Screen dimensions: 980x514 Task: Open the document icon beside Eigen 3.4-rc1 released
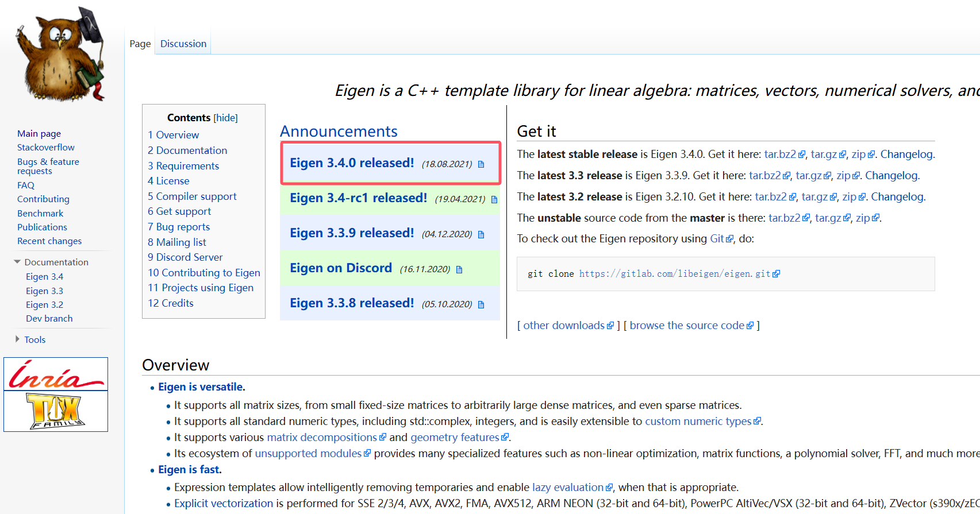coord(494,199)
